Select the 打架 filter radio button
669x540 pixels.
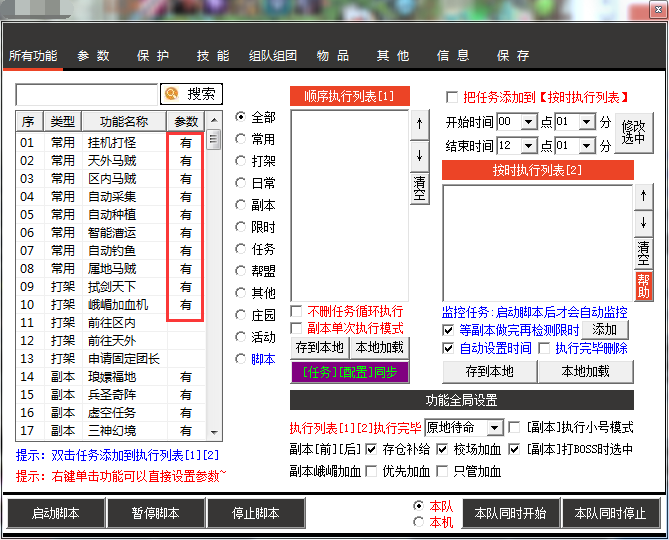(x=241, y=161)
